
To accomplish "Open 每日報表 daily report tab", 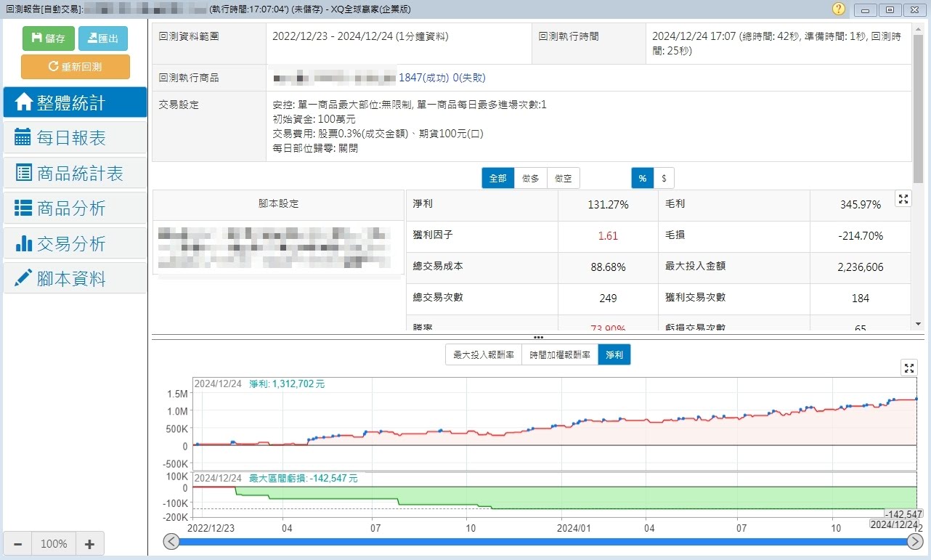I will point(75,137).
